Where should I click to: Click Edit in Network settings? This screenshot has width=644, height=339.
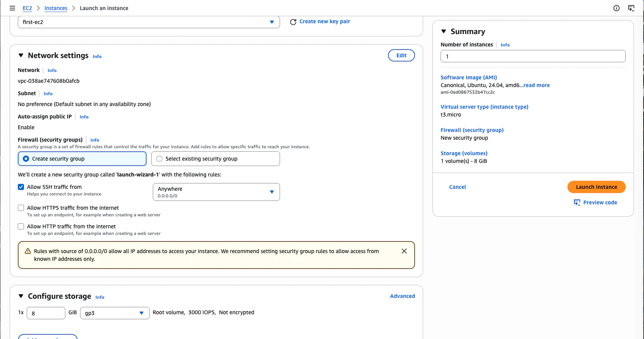pyautogui.click(x=401, y=55)
